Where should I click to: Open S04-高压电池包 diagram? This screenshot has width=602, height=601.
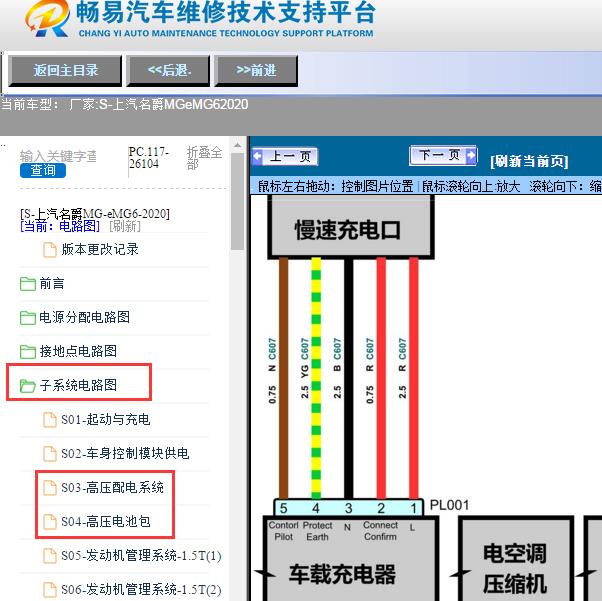click(x=106, y=522)
